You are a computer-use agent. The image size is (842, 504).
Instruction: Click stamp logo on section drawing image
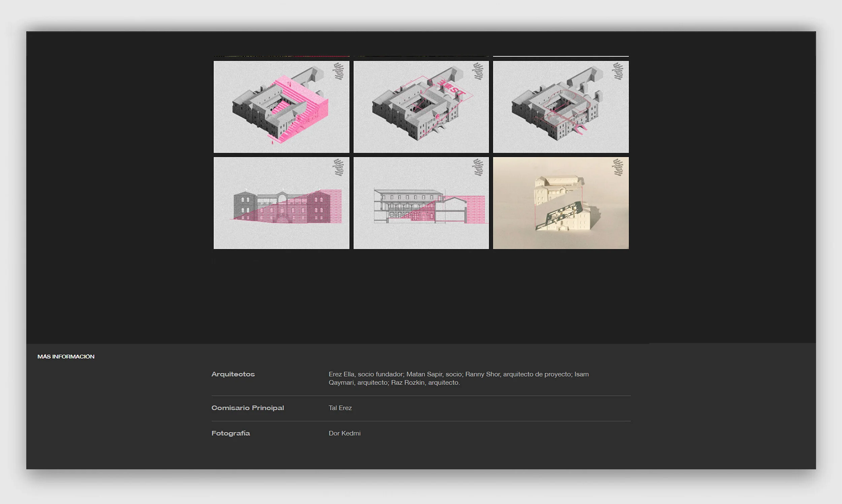[x=478, y=167]
